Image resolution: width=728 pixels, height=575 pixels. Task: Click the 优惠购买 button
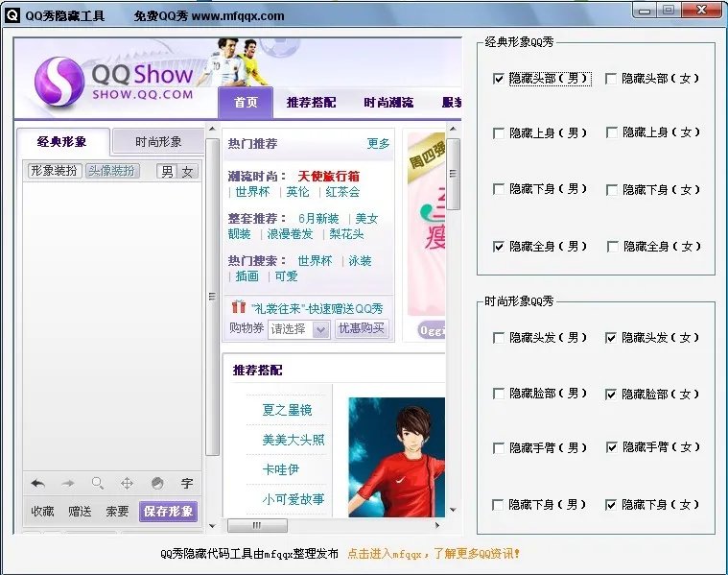pyautogui.click(x=362, y=328)
